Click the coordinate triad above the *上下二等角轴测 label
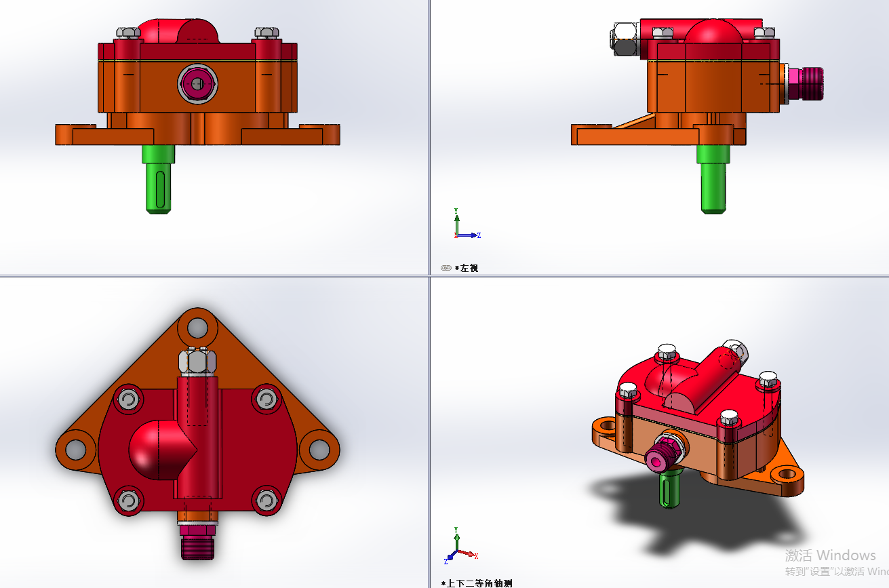The height and width of the screenshot is (588, 889). [461, 545]
